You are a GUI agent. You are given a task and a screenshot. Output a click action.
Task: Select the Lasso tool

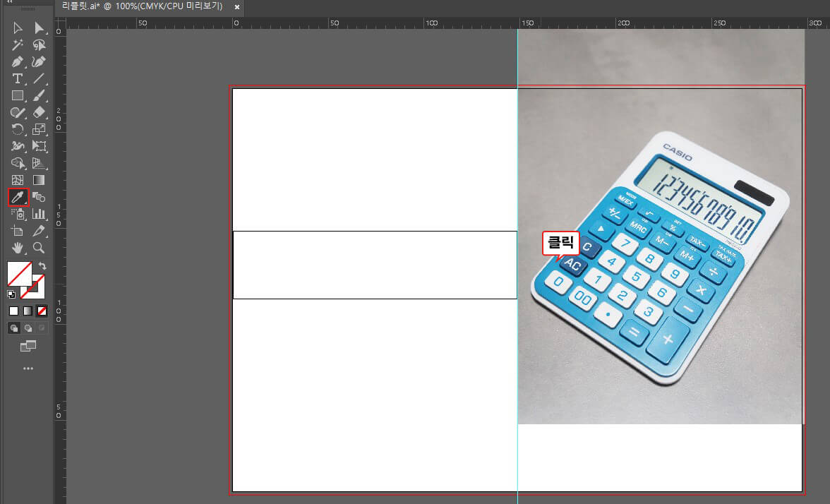click(x=39, y=44)
